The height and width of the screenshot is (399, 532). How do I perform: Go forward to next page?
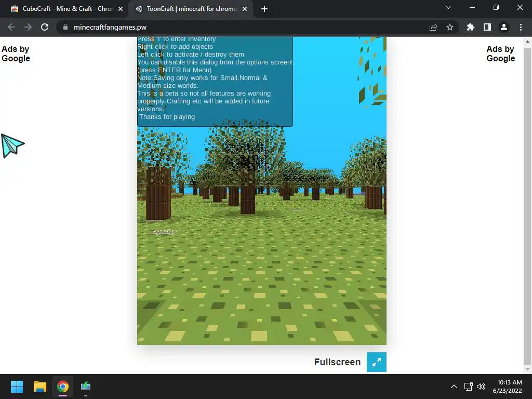[x=28, y=27]
